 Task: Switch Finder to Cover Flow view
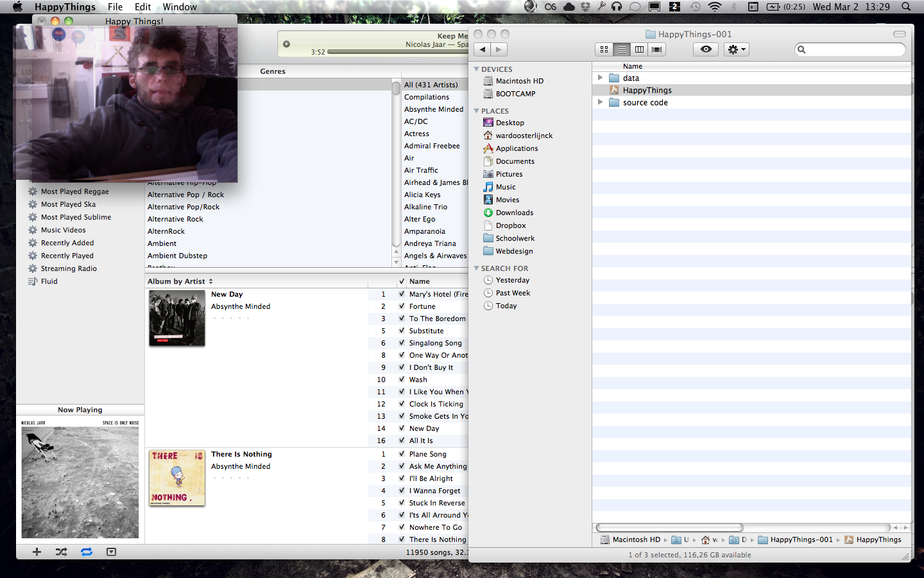point(656,49)
